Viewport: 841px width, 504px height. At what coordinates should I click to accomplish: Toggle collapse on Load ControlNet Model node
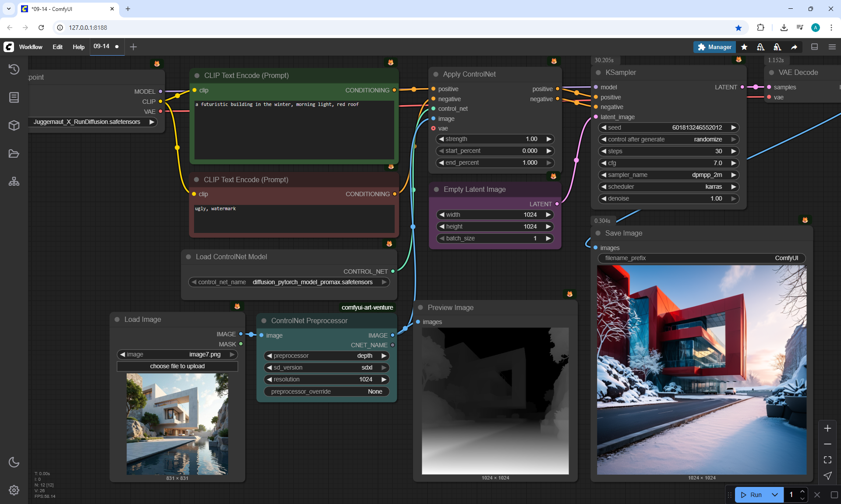point(188,257)
